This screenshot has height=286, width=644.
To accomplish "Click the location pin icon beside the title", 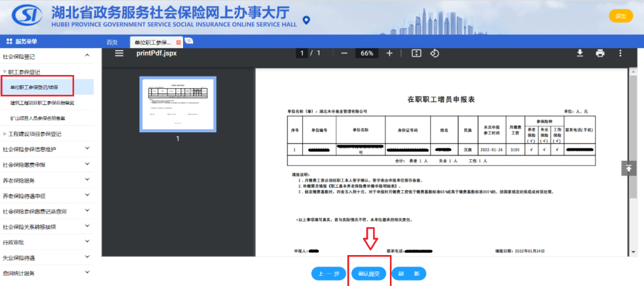I will coord(306,20).
